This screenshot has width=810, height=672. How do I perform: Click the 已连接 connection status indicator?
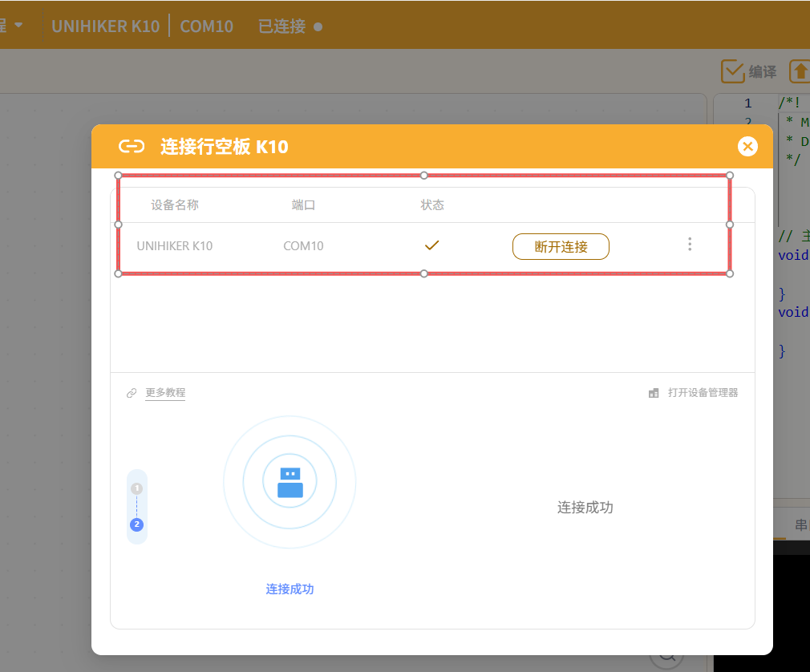point(290,26)
